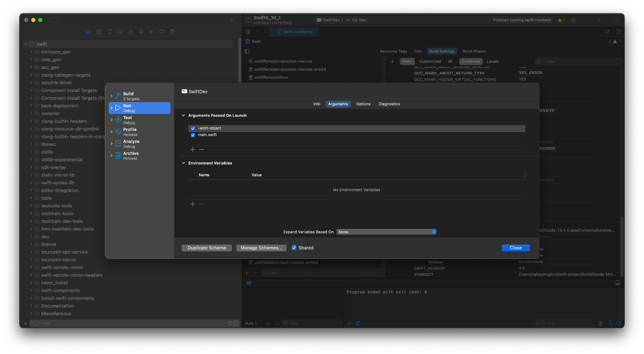The image size is (644, 354).
Task: Open the Bookmark navigator icon
Action: tap(109, 32)
